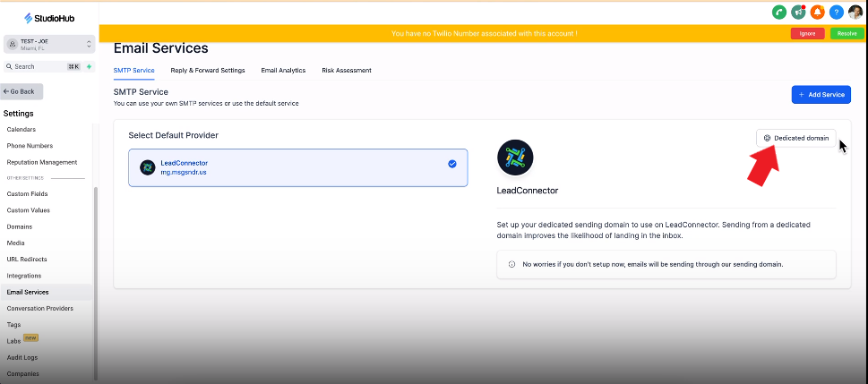Open Reputation Management settings

click(x=42, y=162)
